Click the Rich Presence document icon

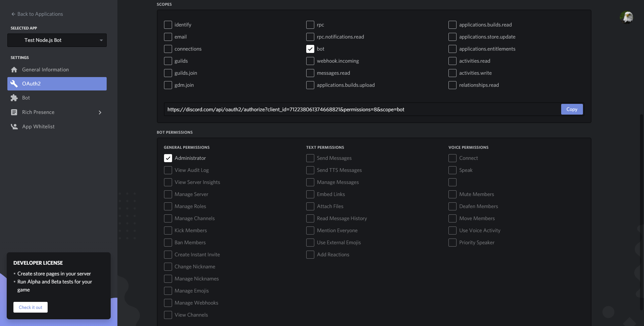14,112
